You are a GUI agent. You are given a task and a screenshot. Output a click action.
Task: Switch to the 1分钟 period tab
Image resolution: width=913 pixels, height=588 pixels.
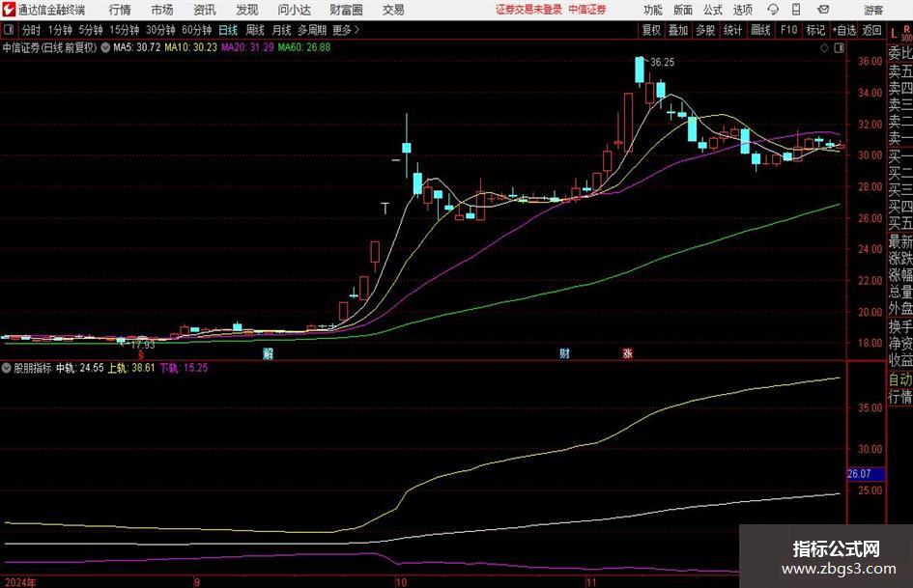(x=60, y=30)
